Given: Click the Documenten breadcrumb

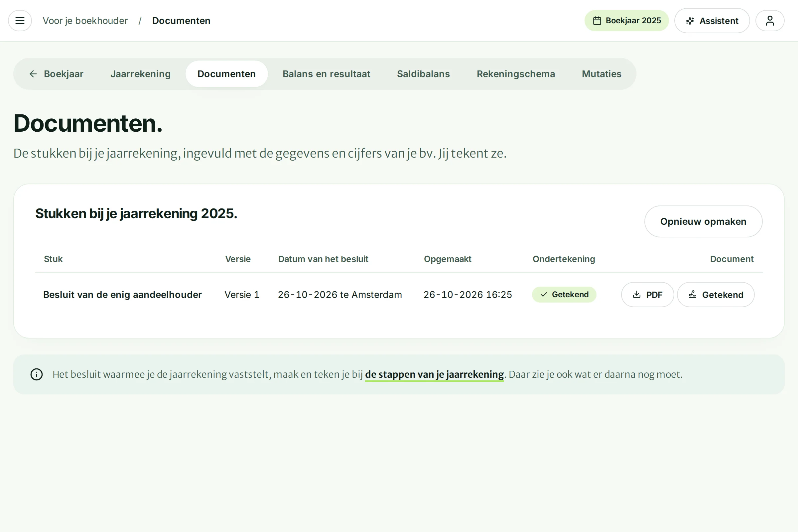Looking at the screenshot, I should click(181, 21).
